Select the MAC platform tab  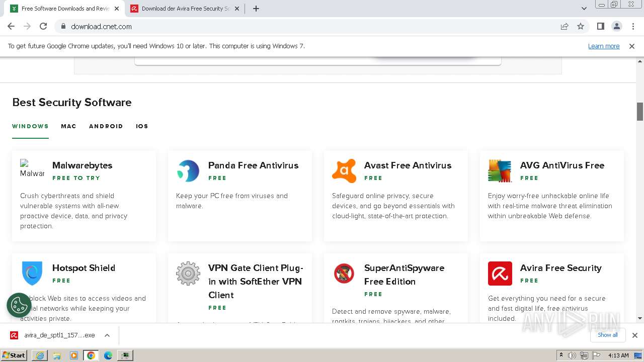(x=68, y=126)
